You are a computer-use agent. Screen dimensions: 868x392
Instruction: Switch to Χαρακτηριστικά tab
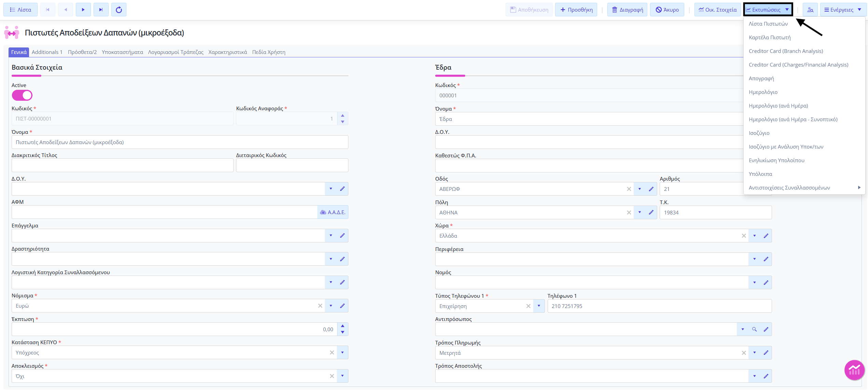point(228,52)
